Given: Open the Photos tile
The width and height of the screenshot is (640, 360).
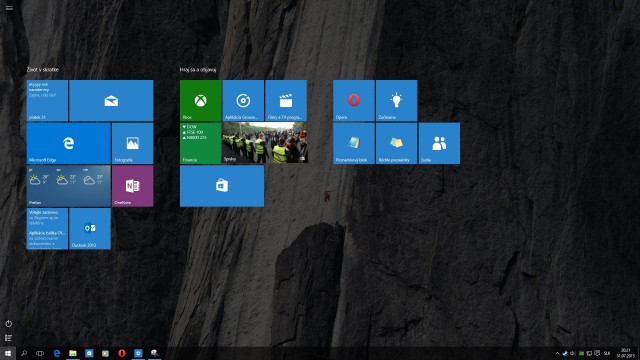Looking at the screenshot, I should 132,143.
